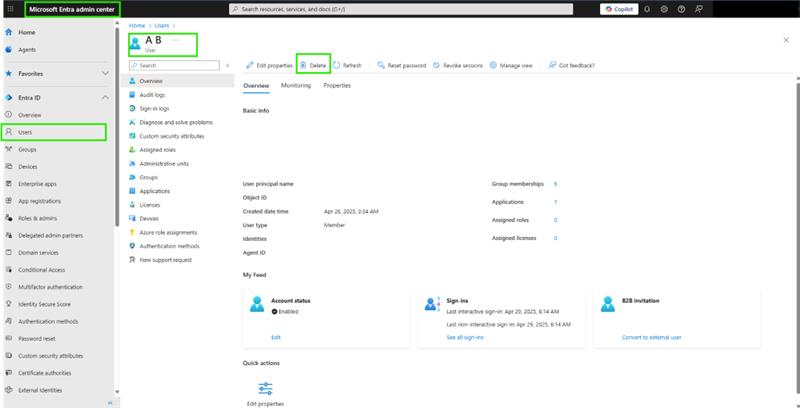Expand the Favorites section chevron
This screenshot has width=800, height=408.
click(105, 73)
